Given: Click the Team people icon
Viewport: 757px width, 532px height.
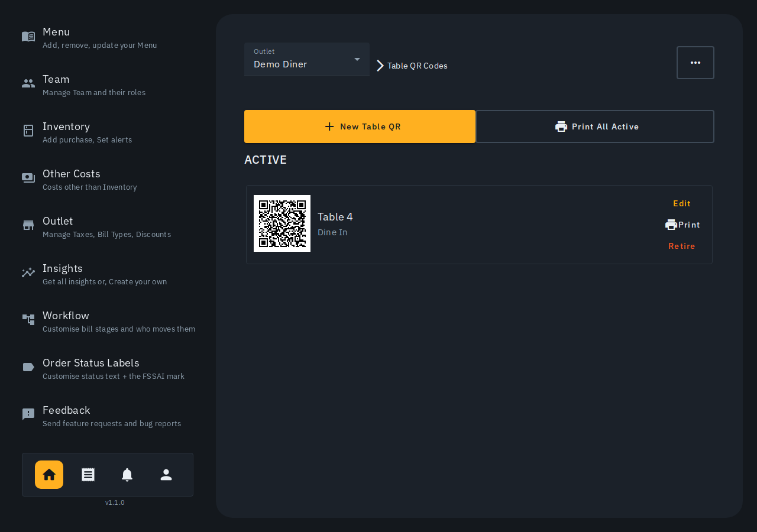Looking at the screenshot, I should tap(28, 84).
